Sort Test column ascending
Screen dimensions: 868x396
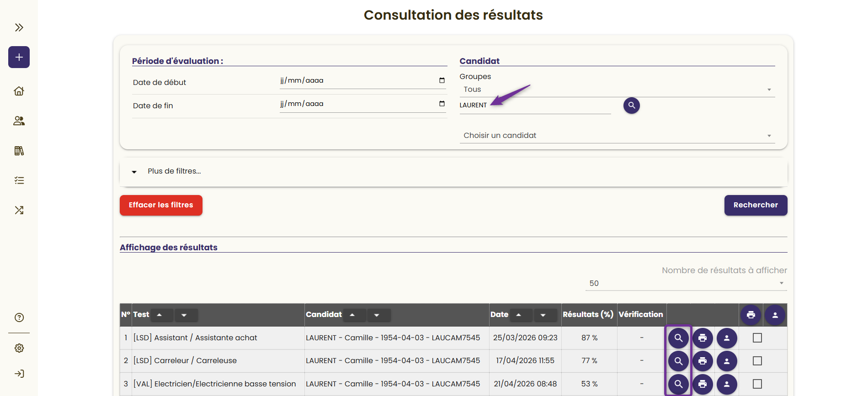click(x=159, y=315)
